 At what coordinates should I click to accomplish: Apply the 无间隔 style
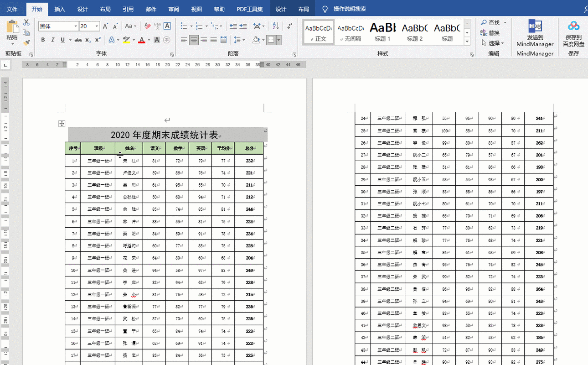(351, 32)
